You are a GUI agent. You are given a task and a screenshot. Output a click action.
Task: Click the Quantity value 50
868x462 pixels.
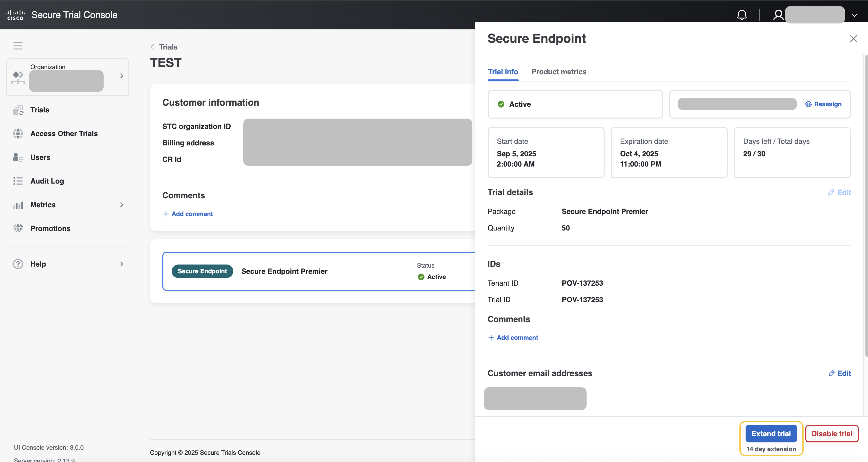[x=565, y=228]
